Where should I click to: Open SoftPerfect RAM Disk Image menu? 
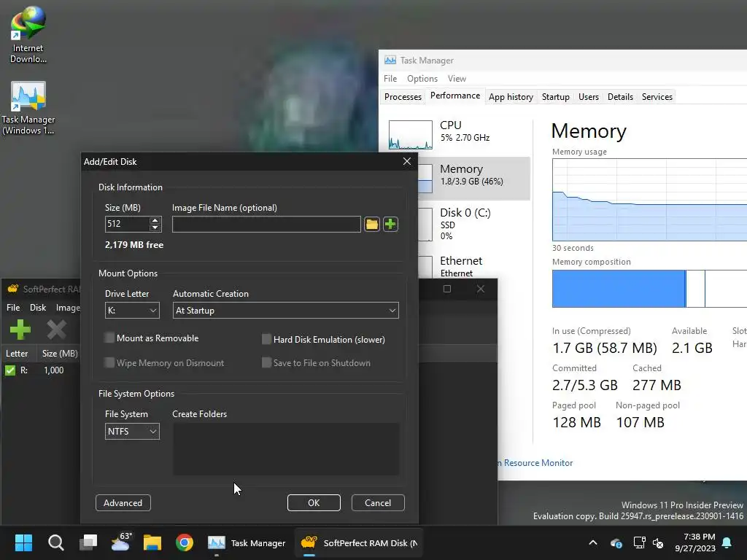point(68,308)
